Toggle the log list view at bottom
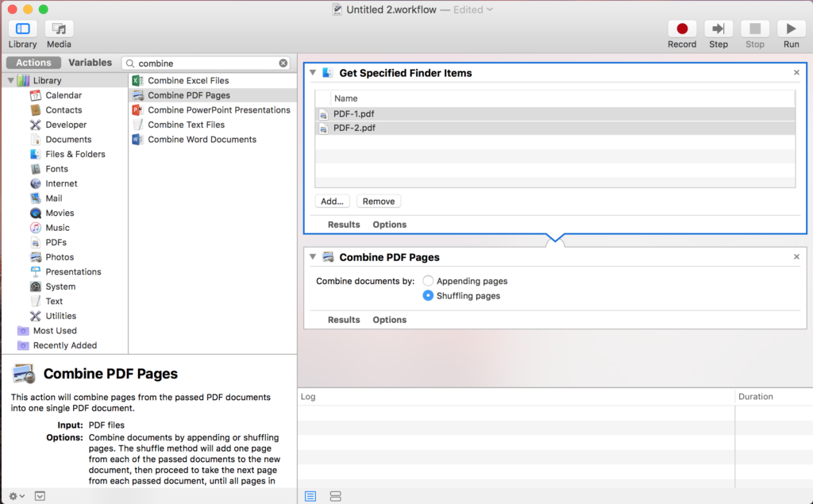Image resolution: width=813 pixels, height=504 pixels. 310,495
